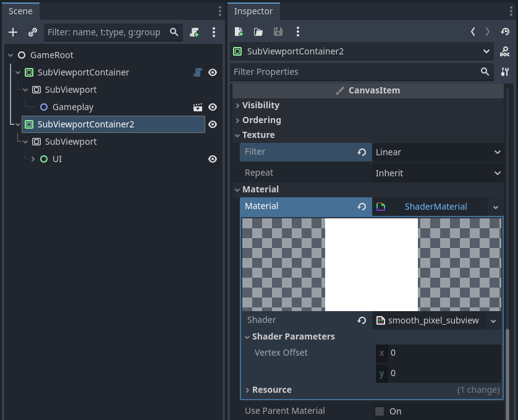This screenshot has width=518, height=420.
Task: Create a new resource in the Inspector
Action: tap(239, 32)
